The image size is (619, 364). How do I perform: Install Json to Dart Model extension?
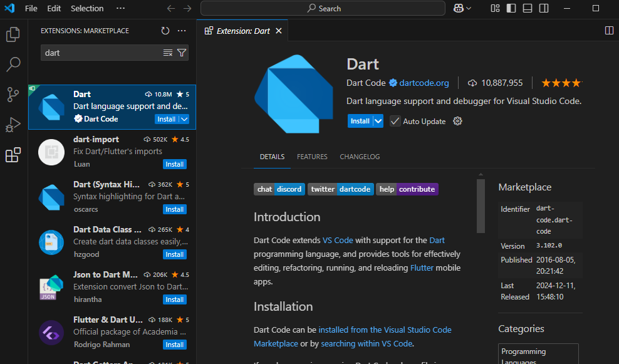click(x=175, y=299)
